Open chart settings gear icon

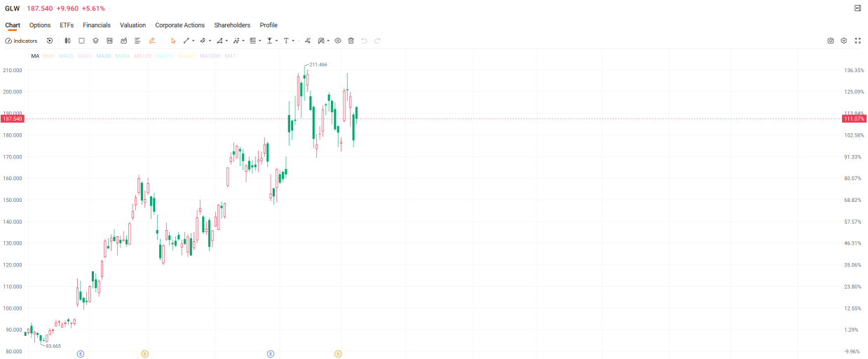pyautogui.click(x=844, y=41)
